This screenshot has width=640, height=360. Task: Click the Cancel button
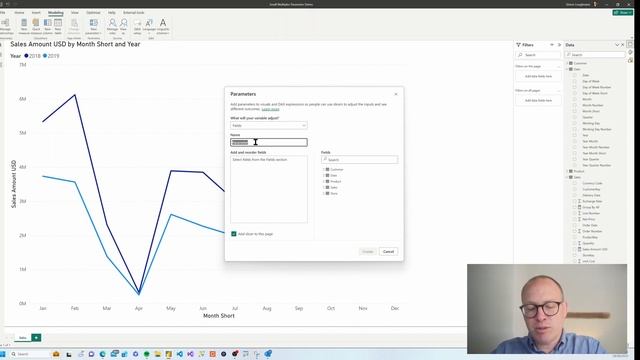click(388, 251)
